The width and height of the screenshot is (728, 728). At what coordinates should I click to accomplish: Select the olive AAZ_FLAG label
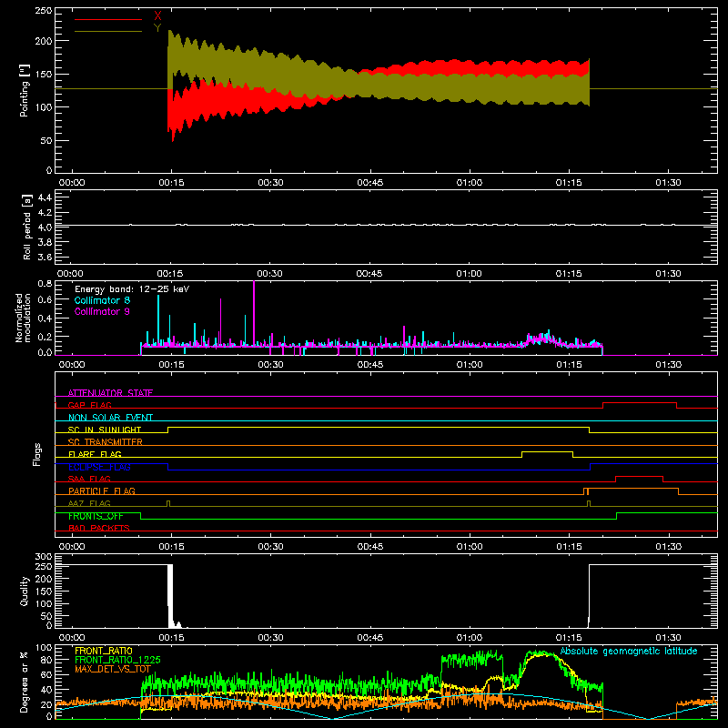(x=89, y=503)
